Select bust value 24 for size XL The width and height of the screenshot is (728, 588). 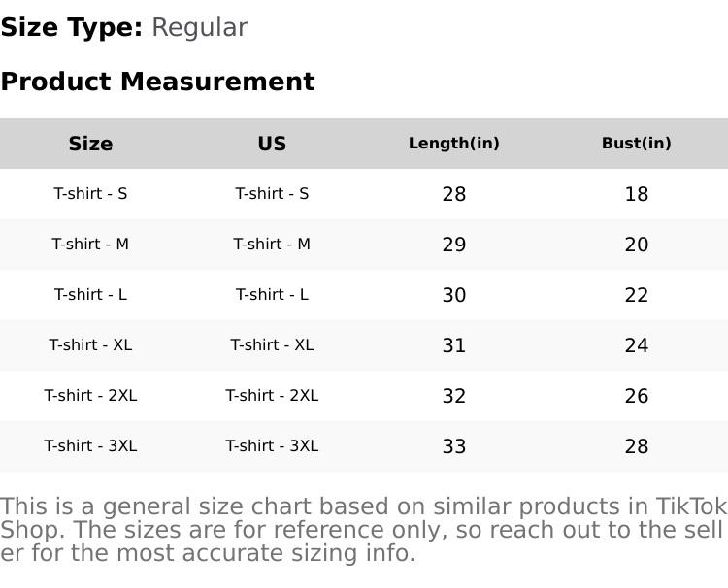(x=636, y=345)
